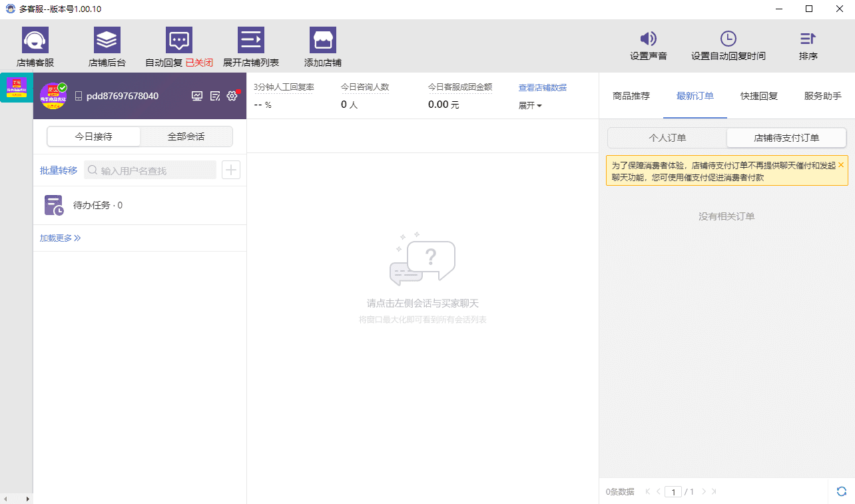Switch to the 快捷回复 tab
855x504 pixels.
point(759,96)
